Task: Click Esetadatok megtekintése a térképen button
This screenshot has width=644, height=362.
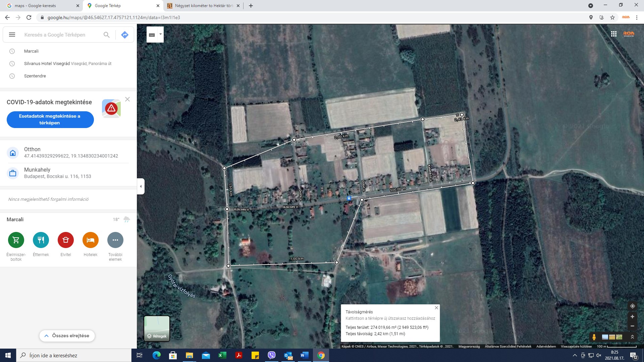Action: tap(50, 119)
